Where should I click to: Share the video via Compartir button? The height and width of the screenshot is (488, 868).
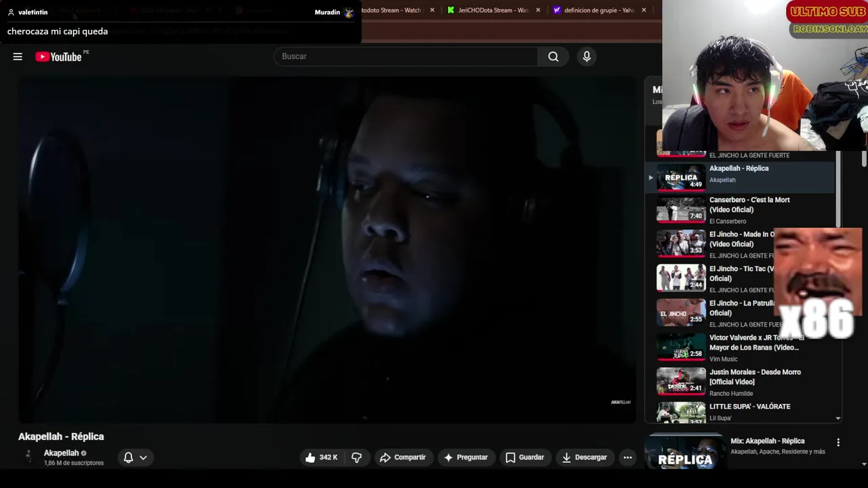(403, 457)
